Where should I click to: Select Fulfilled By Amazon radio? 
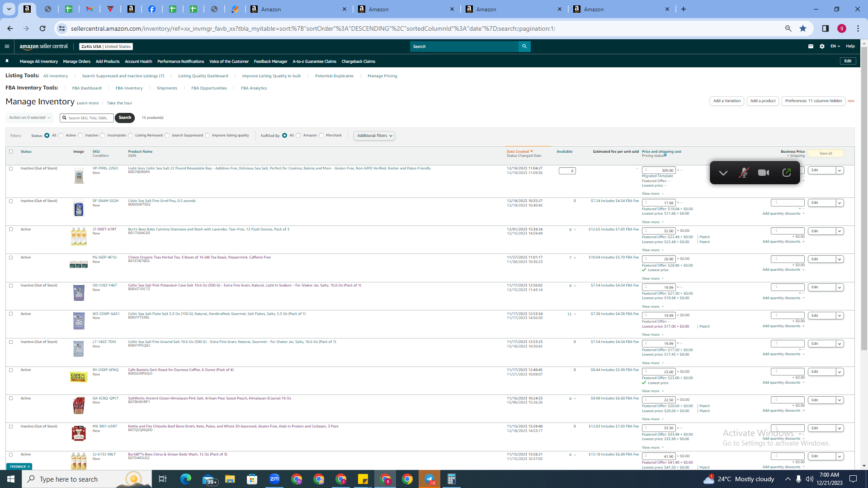tap(298, 136)
